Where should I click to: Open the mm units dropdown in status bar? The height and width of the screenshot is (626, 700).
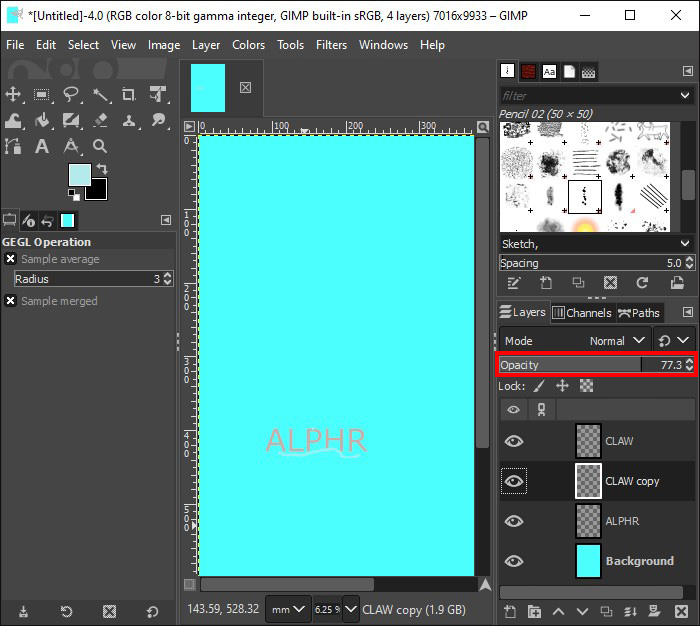pos(288,608)
